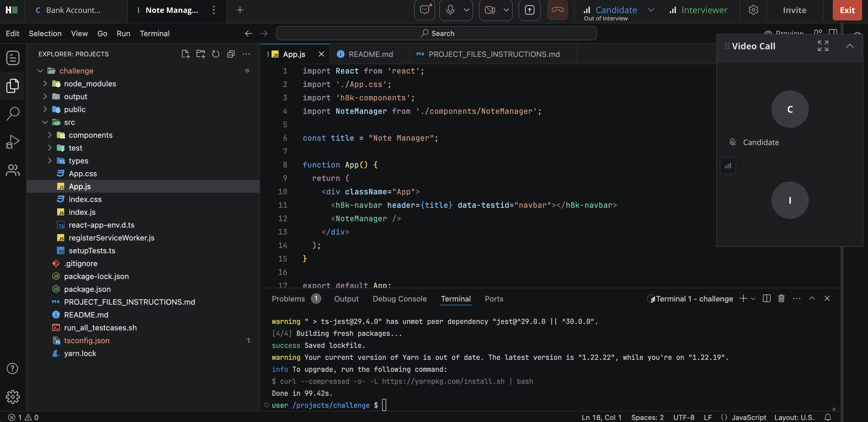The height and width of the screenshot is (422, 868).
Task: Toggle the microphone mute button
Action: [x=450, y=10]
